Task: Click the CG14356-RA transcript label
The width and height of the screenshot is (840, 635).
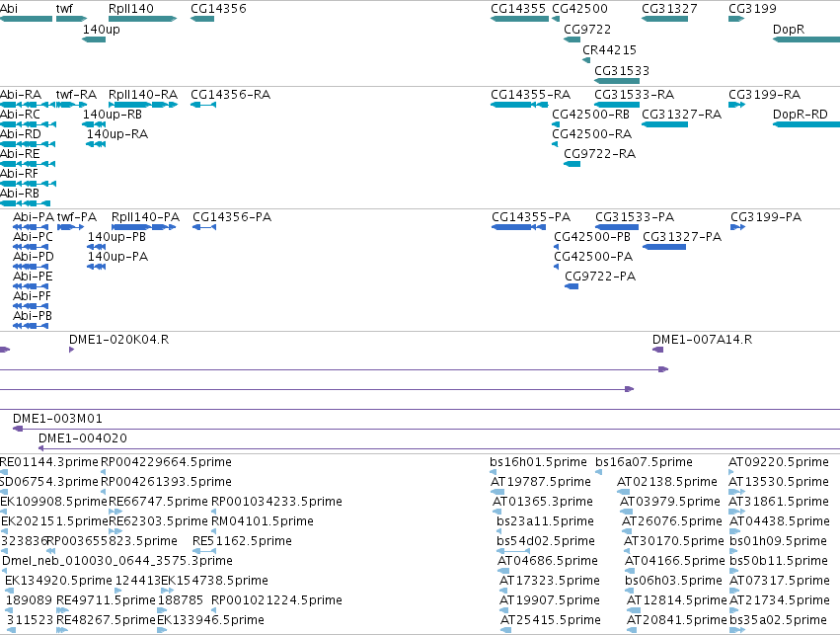Action: pos(230,95)
